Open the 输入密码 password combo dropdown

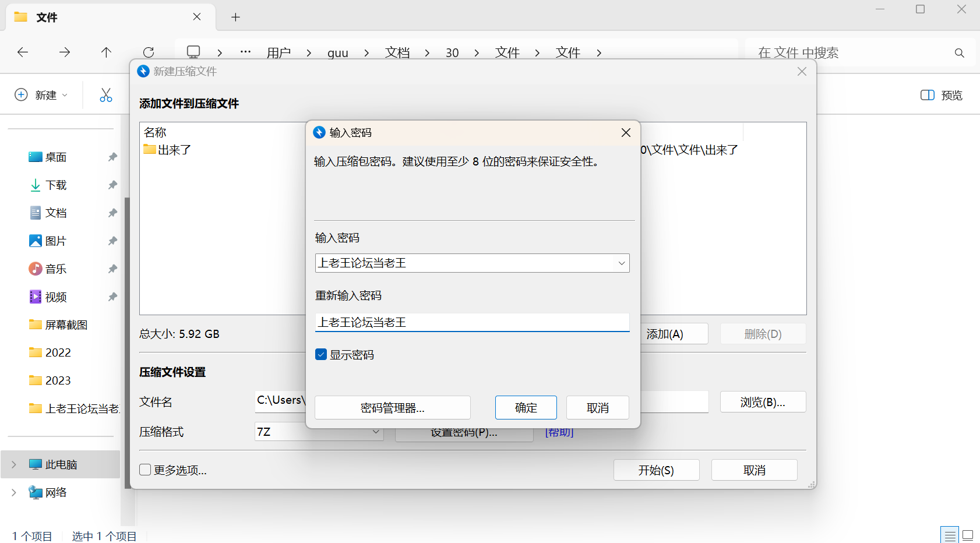click(x=622, y=263)
